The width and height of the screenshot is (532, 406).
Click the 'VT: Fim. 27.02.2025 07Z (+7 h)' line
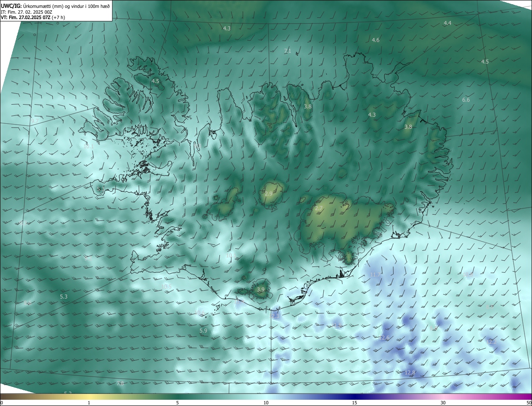point(33,17)
